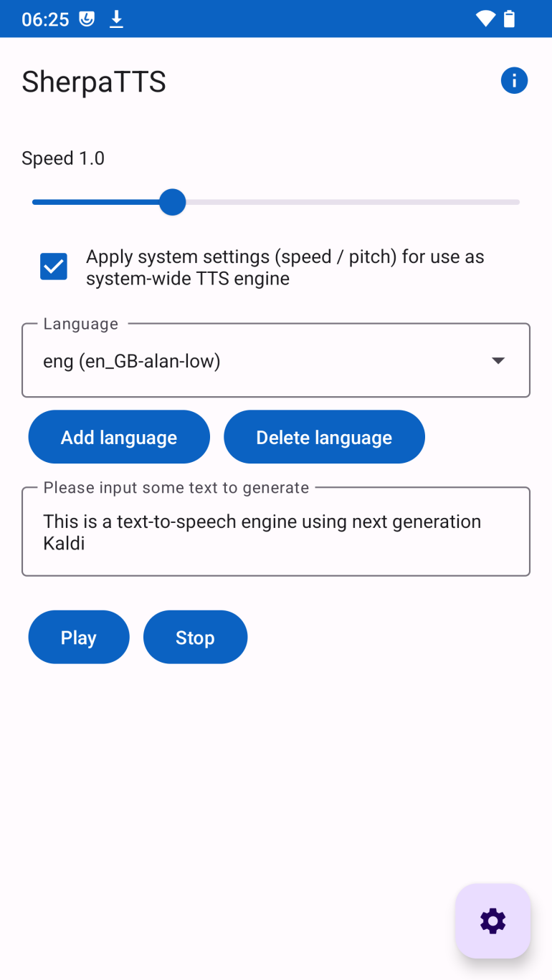552x980 pixels.
Task: Open the app info dialog via the info icon
Action: [514, 80]
